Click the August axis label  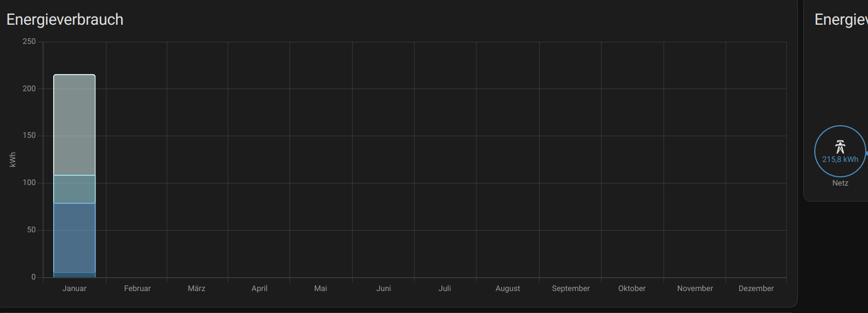pos(508,288)
